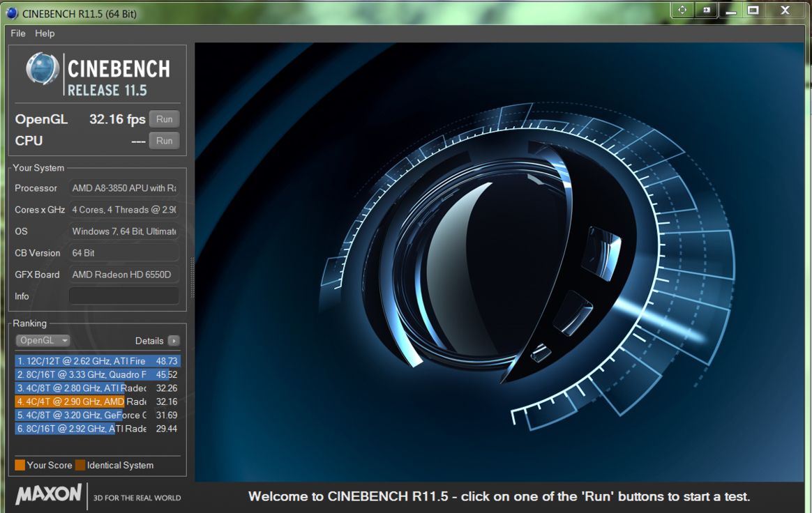
Task: Click the MAXON logo
Action: click(49, 494)
